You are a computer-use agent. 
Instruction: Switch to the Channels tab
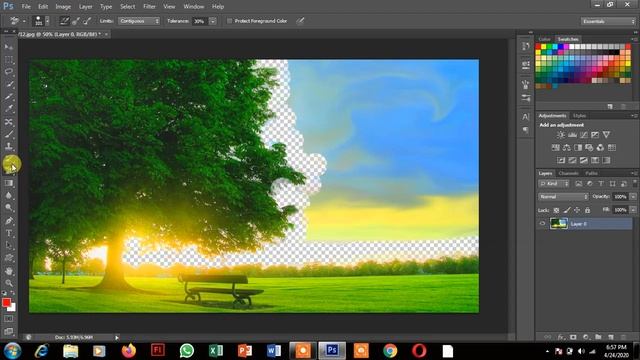coord(568,173)
